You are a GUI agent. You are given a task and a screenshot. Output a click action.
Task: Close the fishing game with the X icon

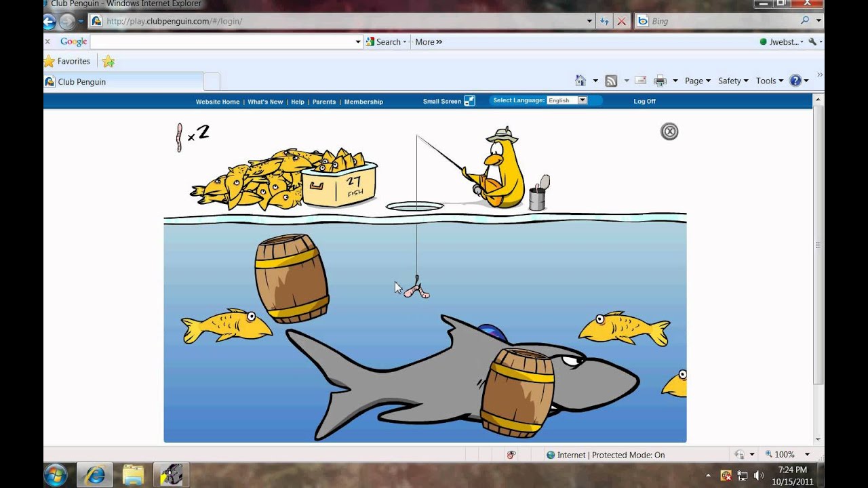pos(669,131)
